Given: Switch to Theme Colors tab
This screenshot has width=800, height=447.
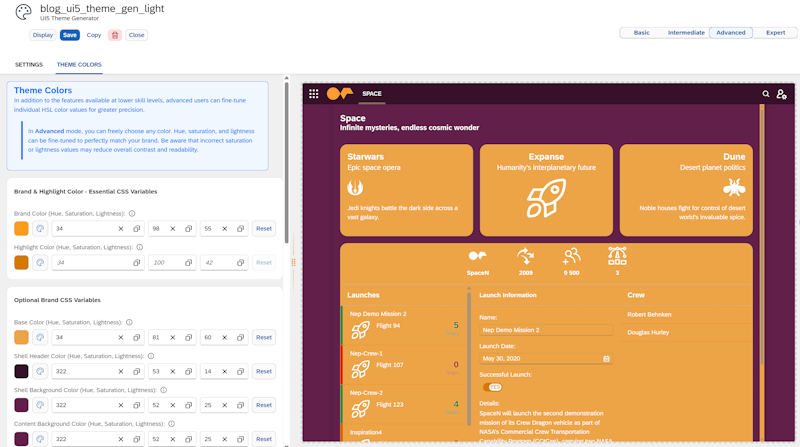Looking at the screenshot, I should [x=79, y=65].
